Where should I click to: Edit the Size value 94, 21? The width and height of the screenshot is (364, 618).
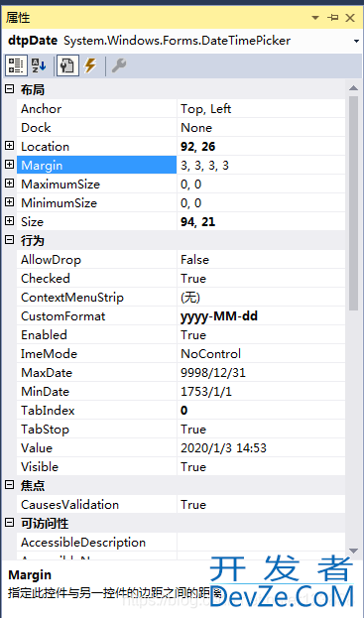click(198, 222)
